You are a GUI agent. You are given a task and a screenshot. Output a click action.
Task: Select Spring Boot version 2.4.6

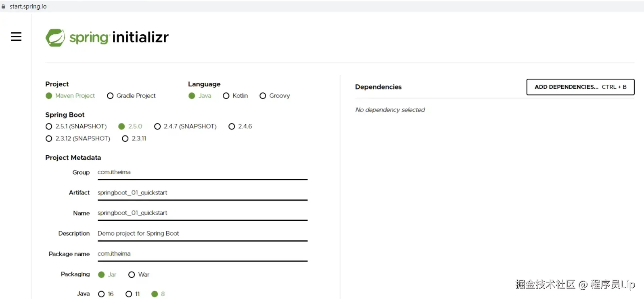point(240,126)
